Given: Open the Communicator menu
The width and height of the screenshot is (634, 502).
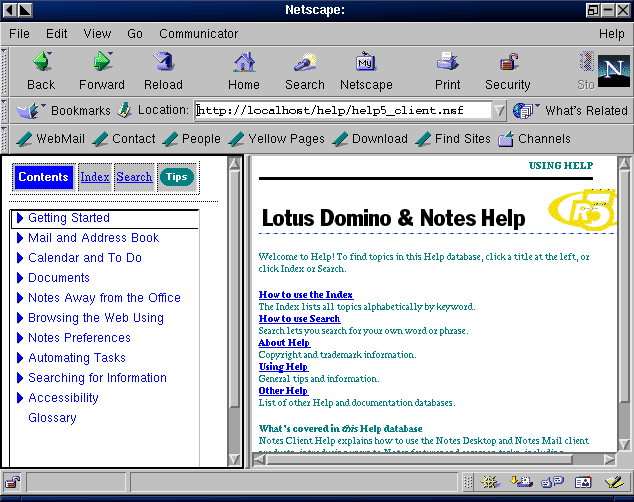Looking at the screenshot, I should point(199,34).
